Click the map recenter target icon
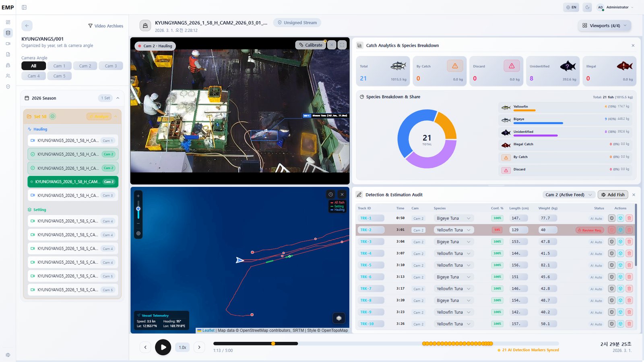The height and width of the screenshot is (362, 644). (138, 234)
